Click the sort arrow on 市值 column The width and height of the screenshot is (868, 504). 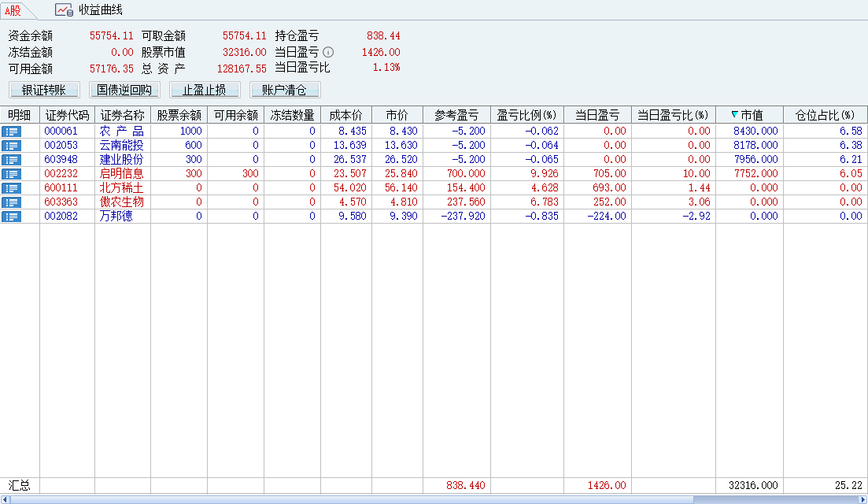pos(734,115)
